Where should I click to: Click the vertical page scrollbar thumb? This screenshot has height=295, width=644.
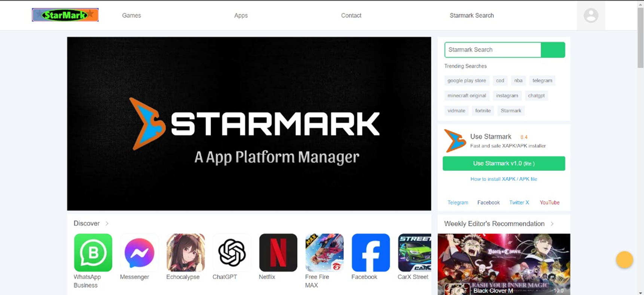pos(641,37)
